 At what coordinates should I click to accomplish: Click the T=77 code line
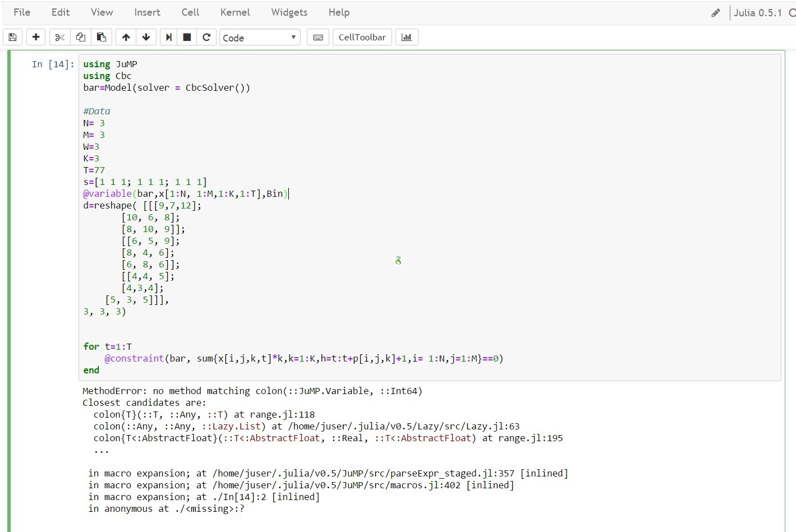94,170
